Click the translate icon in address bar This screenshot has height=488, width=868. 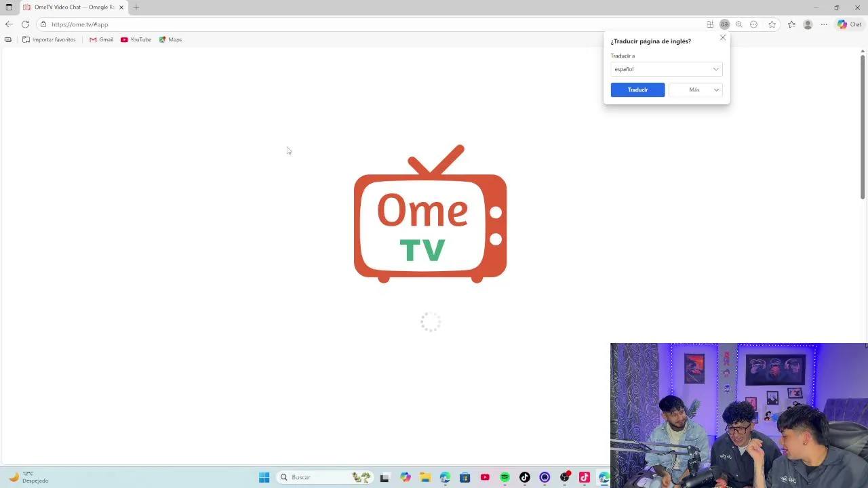coord(724,24)
